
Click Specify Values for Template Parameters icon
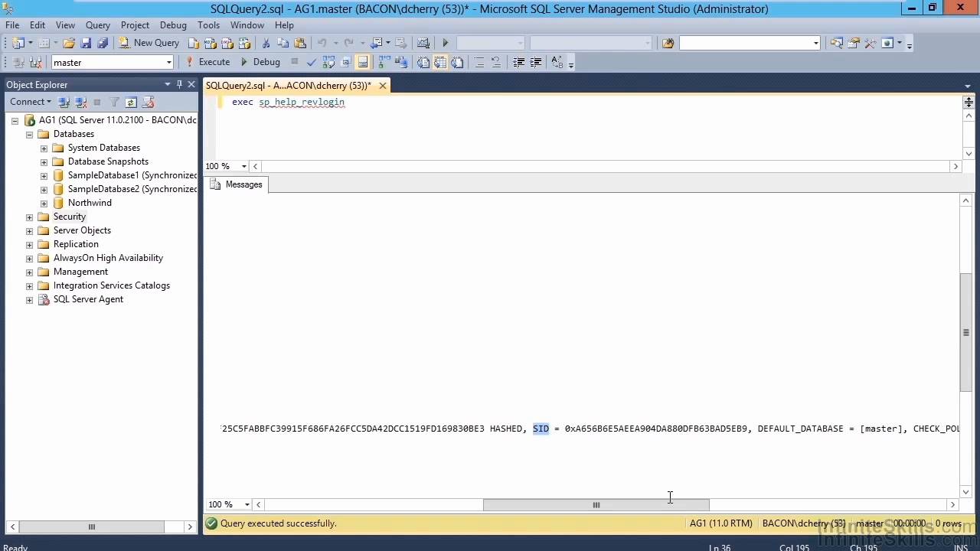click(557, 62)
